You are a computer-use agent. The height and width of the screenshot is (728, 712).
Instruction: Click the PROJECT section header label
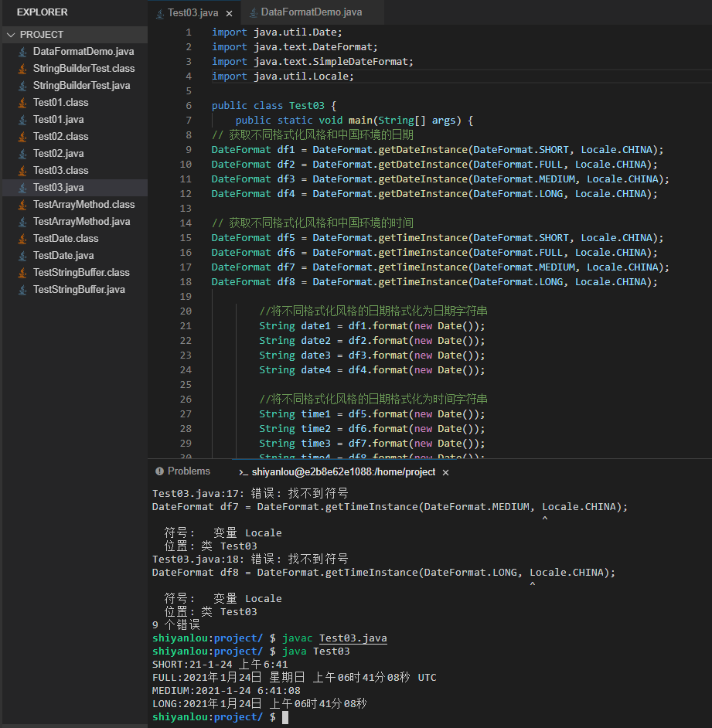[41, 35]
